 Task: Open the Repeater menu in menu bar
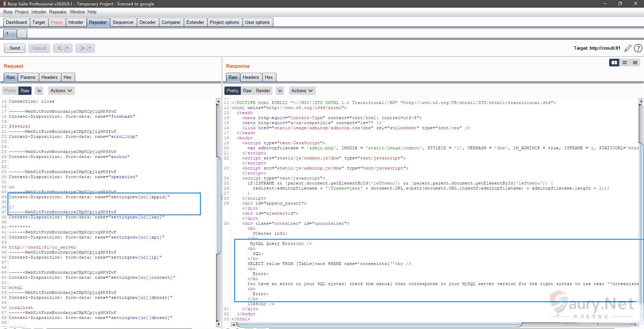pos(58,12)
